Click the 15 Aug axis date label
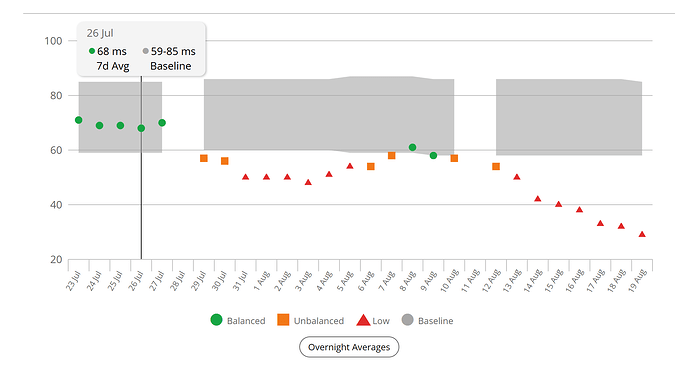690x378 pixels. (554, 280)
